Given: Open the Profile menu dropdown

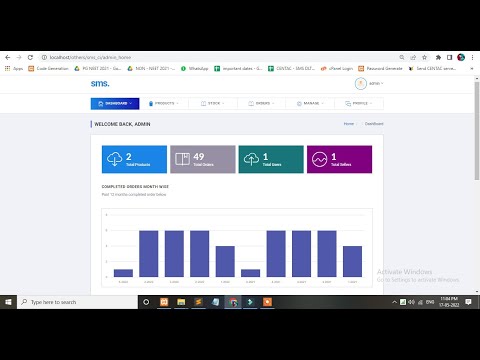Looking at the screenshot, I should (x=359, y=103).
